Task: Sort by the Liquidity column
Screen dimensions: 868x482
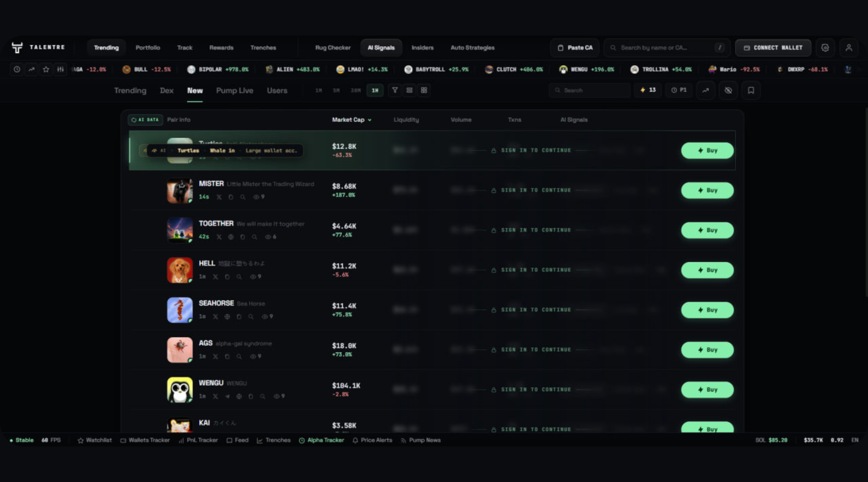Action: click(x=406, y=120)
